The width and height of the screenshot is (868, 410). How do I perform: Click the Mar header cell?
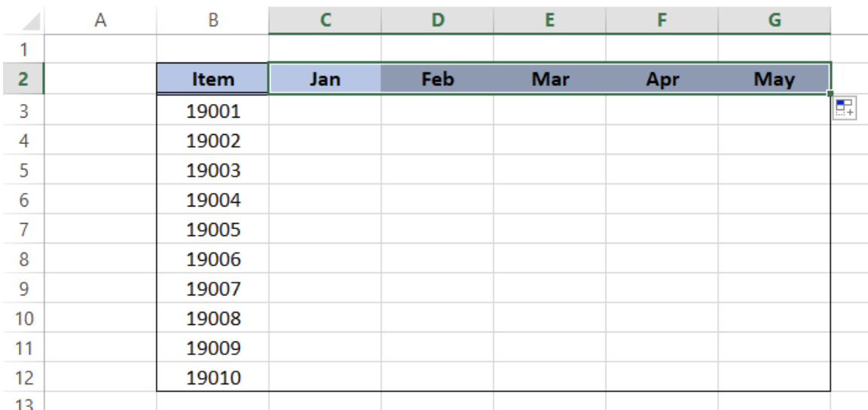[x=550, y=78]
